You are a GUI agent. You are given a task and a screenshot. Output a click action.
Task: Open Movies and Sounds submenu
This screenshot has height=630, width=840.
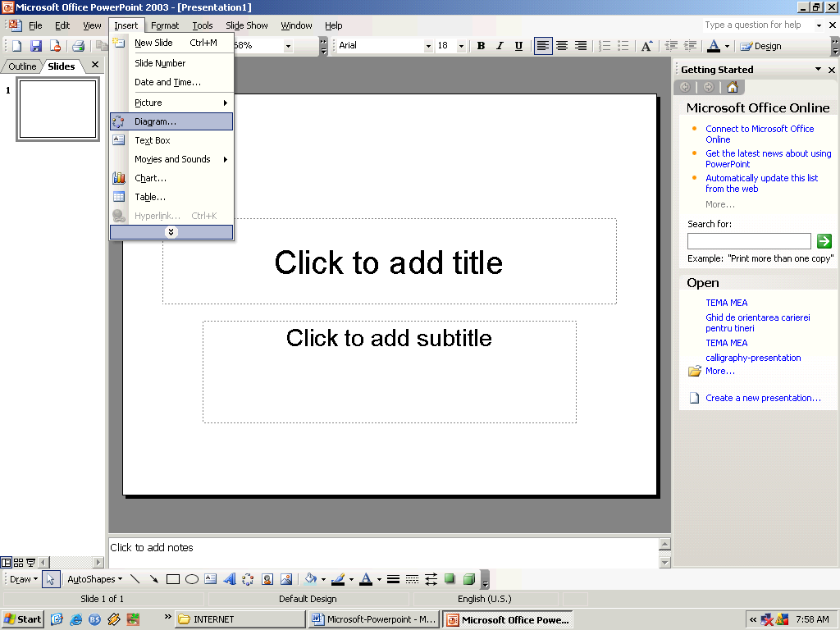[x=171, y=159]
